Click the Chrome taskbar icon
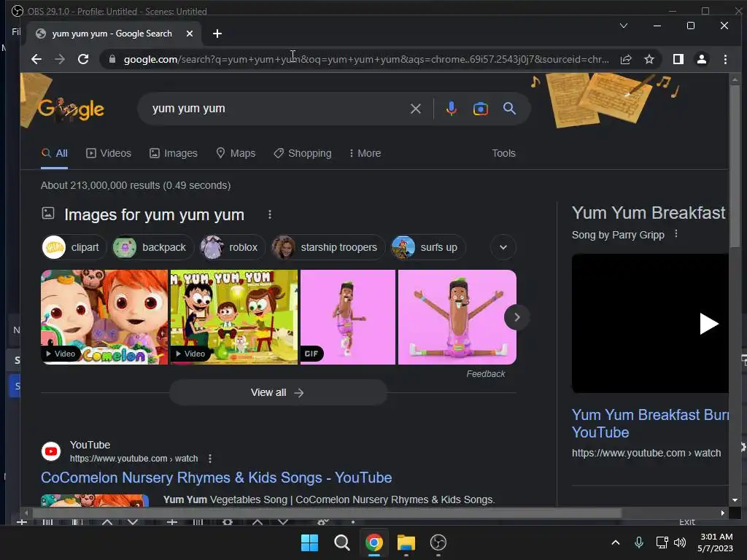The height and width of the screenshot is (560, 747). [x=374, y=542]
